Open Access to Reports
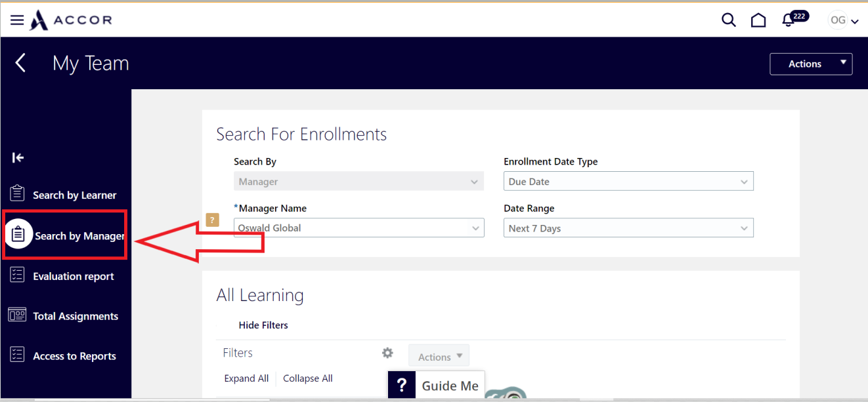The height and width of the screenshot is (402, 868). point(74,356)
